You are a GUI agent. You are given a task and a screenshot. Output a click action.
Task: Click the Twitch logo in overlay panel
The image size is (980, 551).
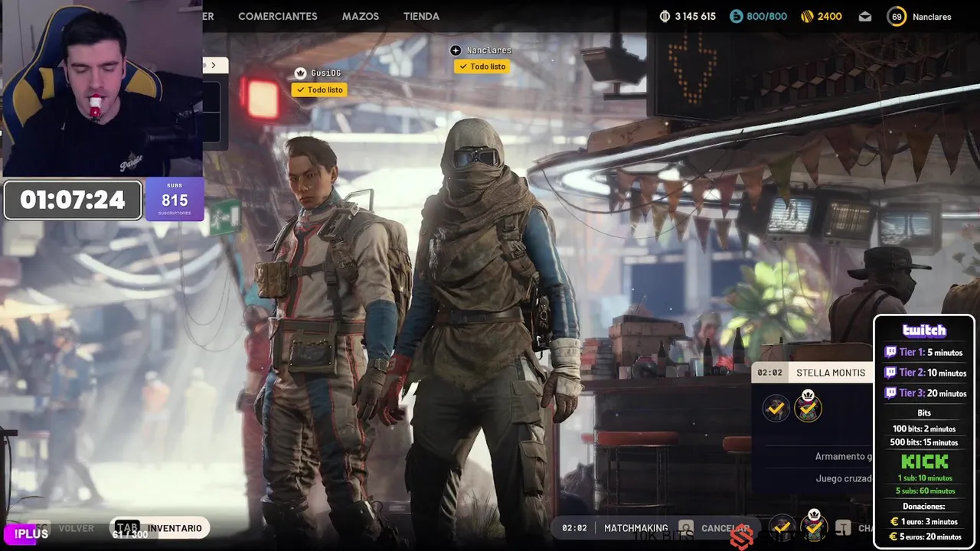pos(924,331)
